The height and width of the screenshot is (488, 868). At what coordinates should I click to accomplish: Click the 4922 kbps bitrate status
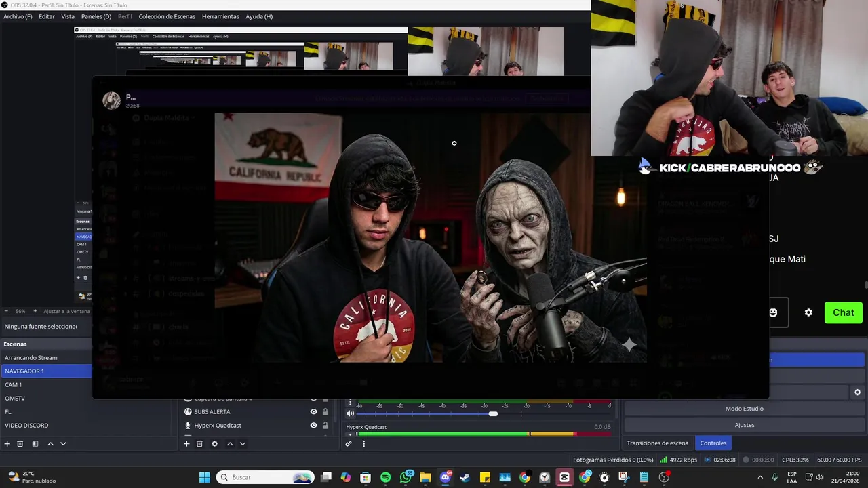click(x=677, y=460)
